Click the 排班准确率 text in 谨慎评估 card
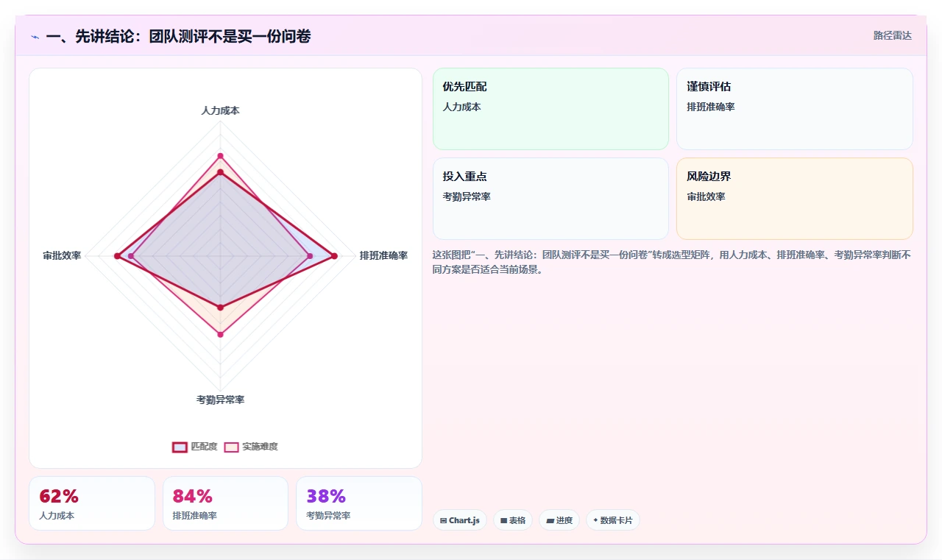This screenshot has height=560, width=942. pos(711,107)
